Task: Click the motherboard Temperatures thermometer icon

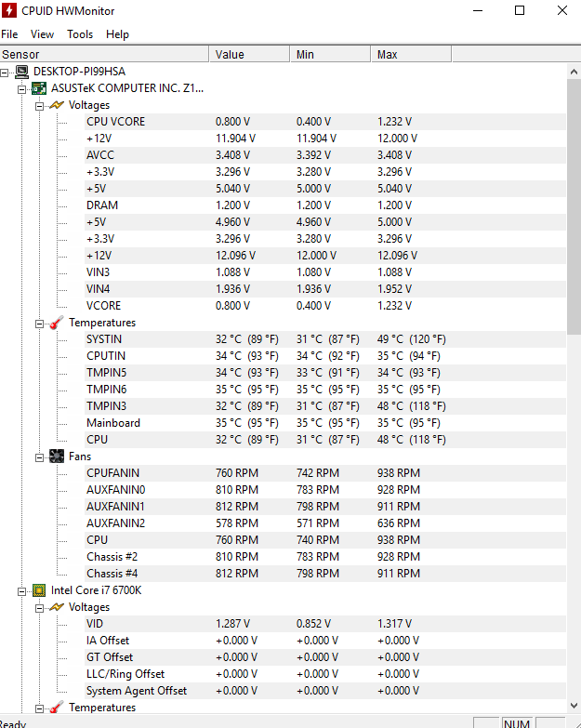Action: tap(56, 323)
